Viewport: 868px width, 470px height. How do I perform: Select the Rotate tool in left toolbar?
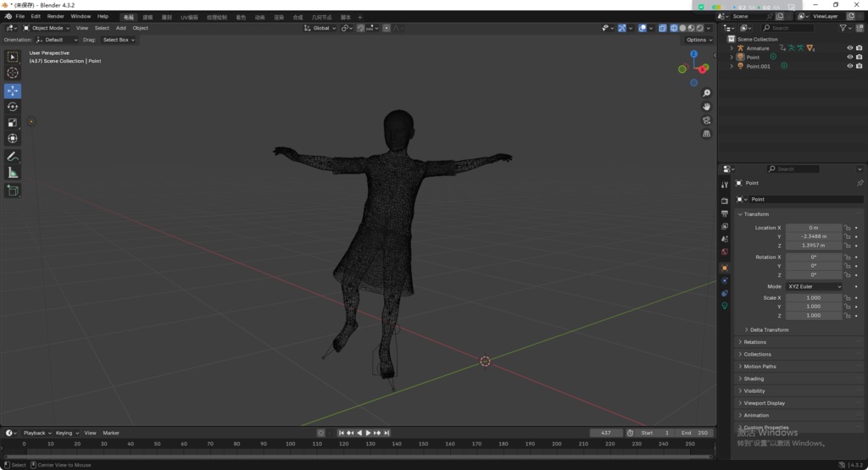click(x=13, y=107)
